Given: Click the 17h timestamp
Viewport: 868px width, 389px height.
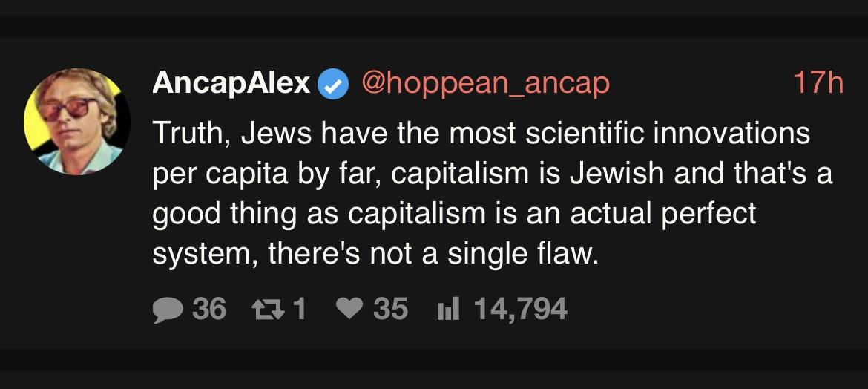Looking at the screenshot, I should 818,83.
